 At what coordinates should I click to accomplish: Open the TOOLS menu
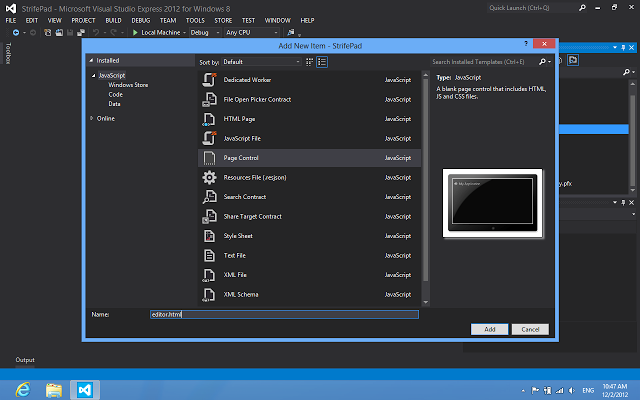point(195,20)
